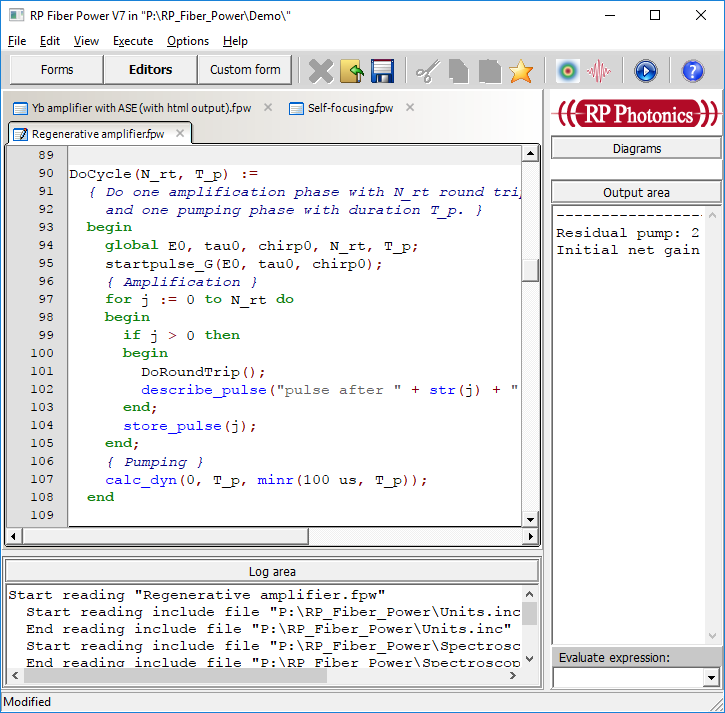This screenshot has height=713, width=725.
Task: Select the Self-focusing.fpw tab
Action: point(350,108)
